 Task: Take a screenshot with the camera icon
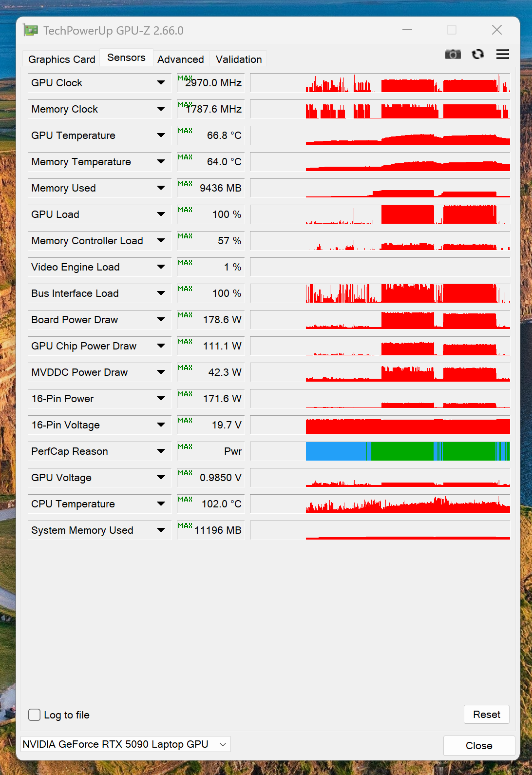click(x=453, y=54)
